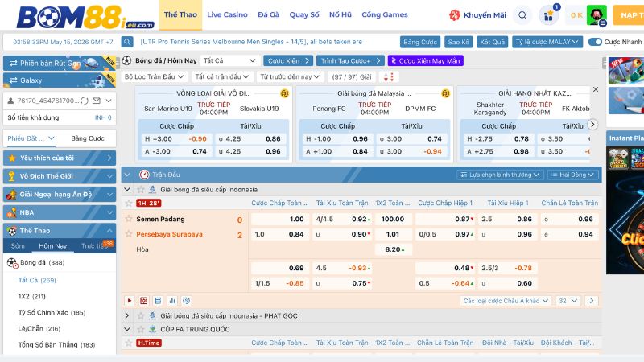Open Tỷ lệ cược MALAY dropdown
Image resolution: width=644 pixels, height=362 pixels.
tap(547, 42)
